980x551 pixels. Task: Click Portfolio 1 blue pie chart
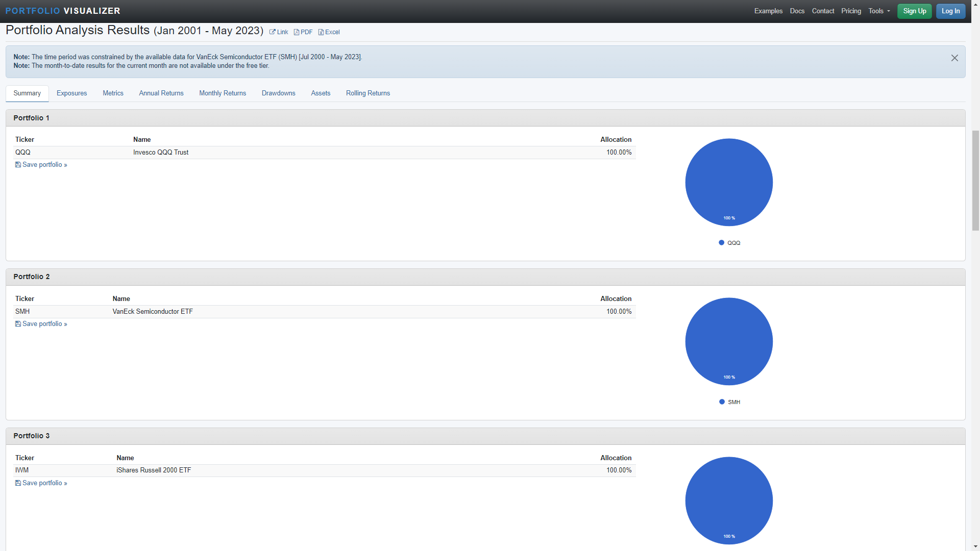[x=729, y=182]
